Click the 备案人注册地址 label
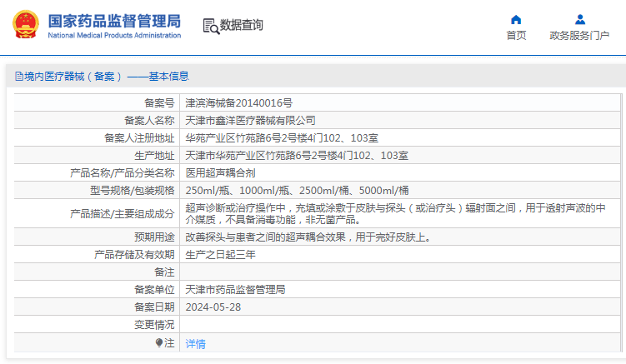The image size is (626, 364). [x=139, y=138]
